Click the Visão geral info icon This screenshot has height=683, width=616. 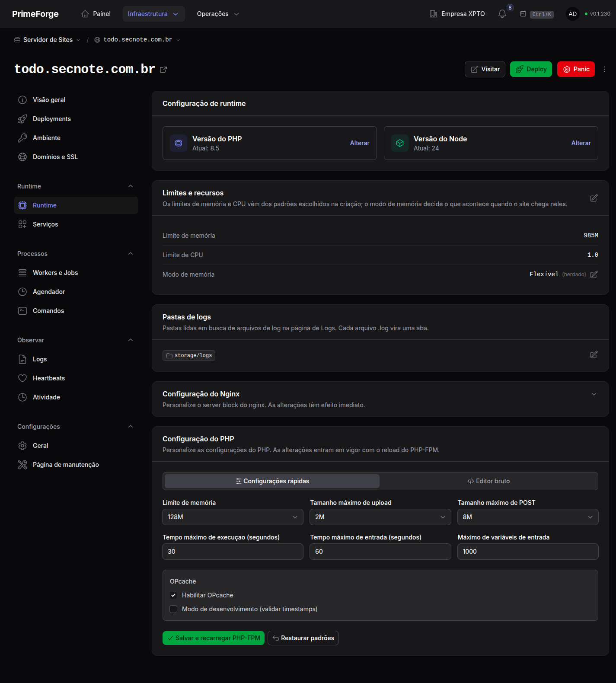point(22,100)
